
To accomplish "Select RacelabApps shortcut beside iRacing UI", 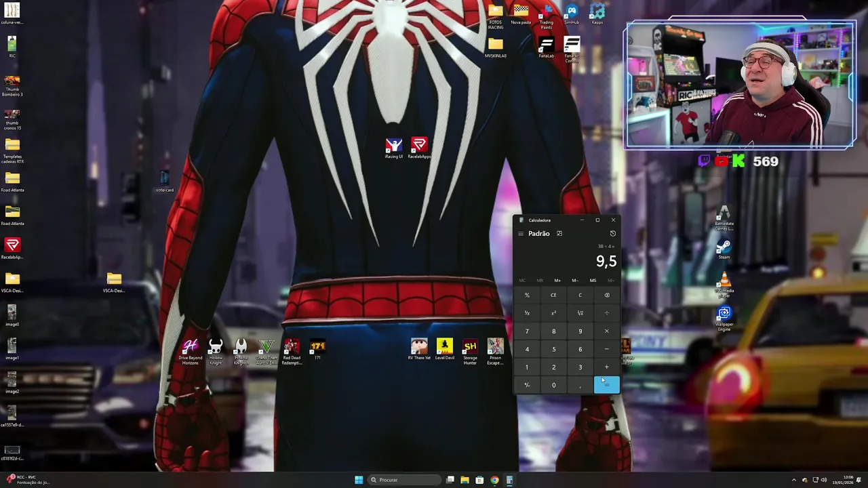I will click(419, 149).
